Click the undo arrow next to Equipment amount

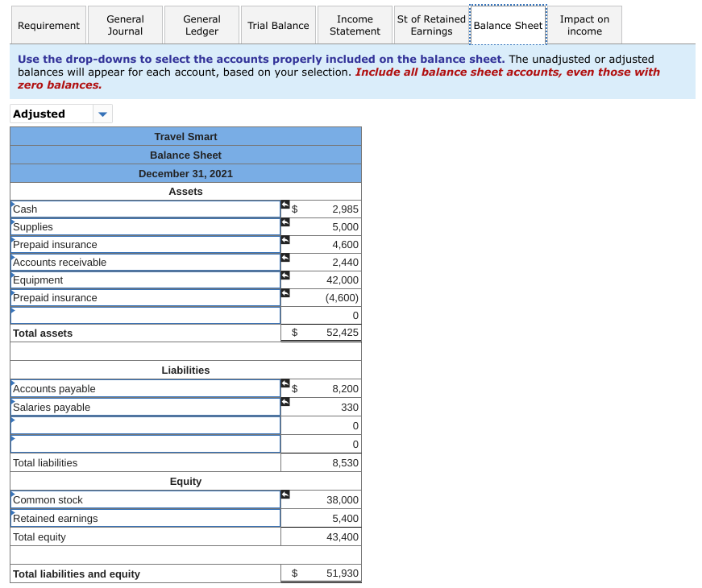click(x=284, y=276)
